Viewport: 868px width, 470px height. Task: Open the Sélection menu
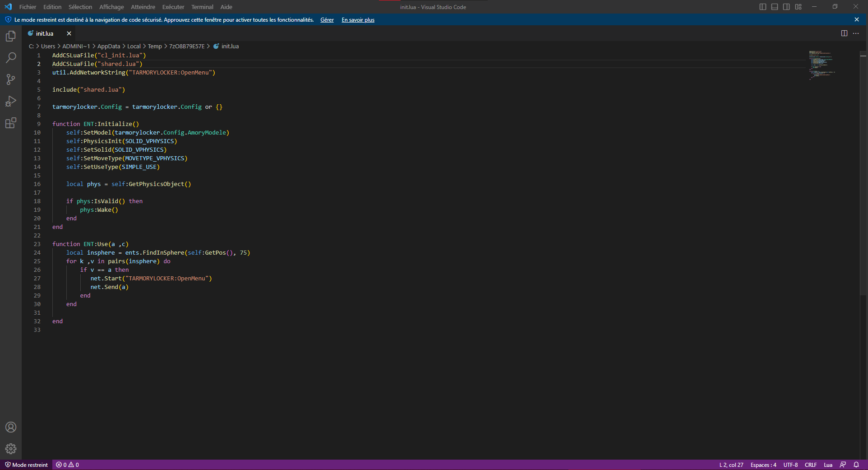80,7
